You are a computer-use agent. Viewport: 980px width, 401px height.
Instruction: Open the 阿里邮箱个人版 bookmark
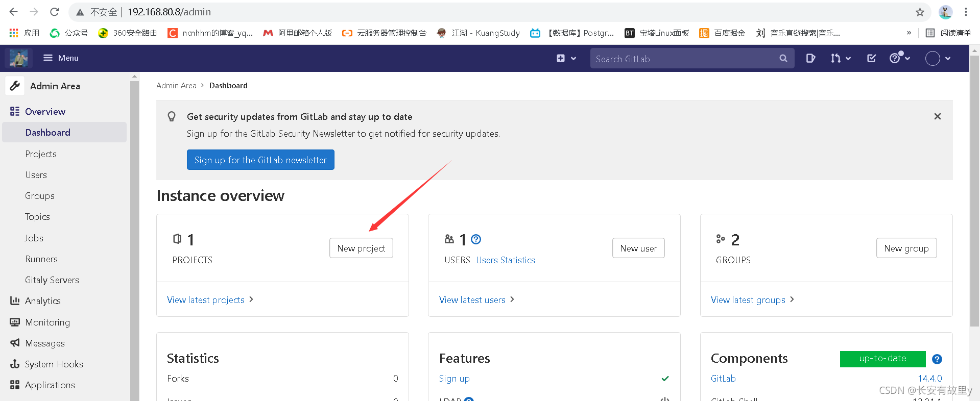point(298,33)
